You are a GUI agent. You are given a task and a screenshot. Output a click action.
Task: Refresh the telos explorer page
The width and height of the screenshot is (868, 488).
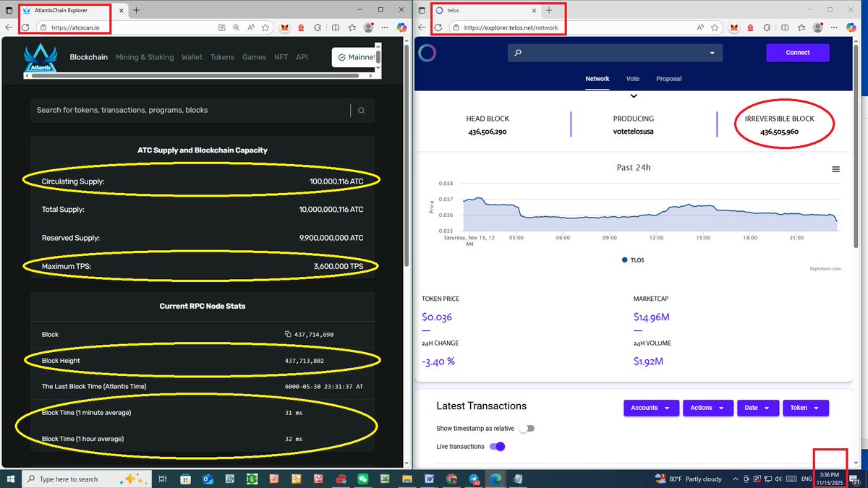[x=438, y=27]
